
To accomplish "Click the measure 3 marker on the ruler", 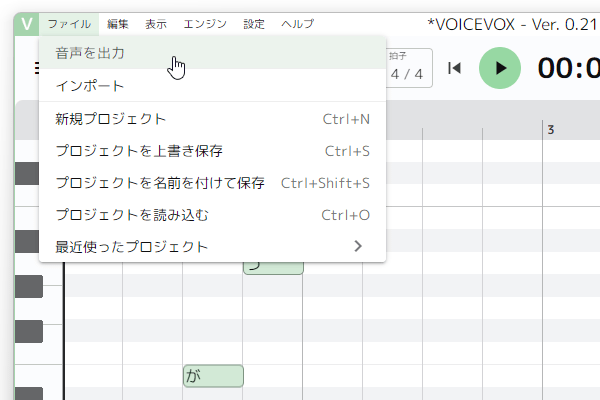I will tap(551, 130).
